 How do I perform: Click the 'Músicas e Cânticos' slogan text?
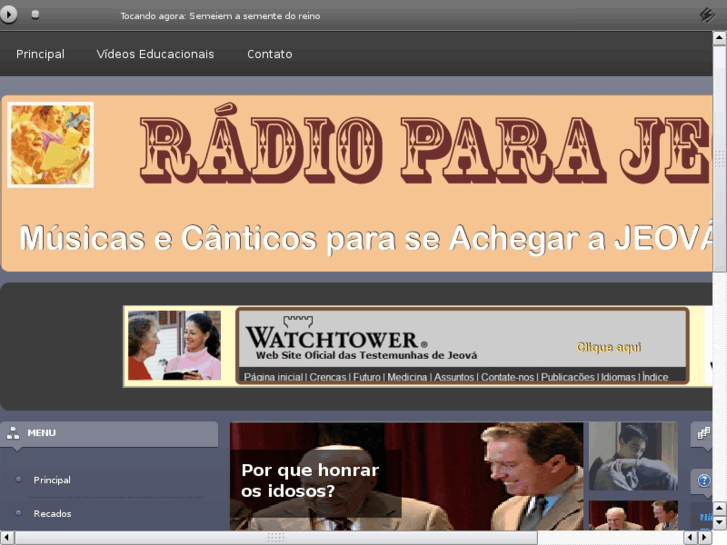366,238
